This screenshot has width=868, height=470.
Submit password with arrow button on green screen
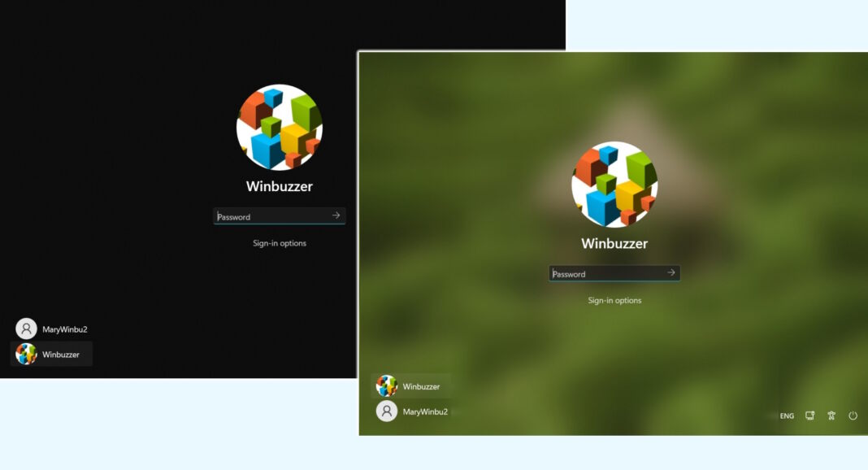click(x=670, y=273)
